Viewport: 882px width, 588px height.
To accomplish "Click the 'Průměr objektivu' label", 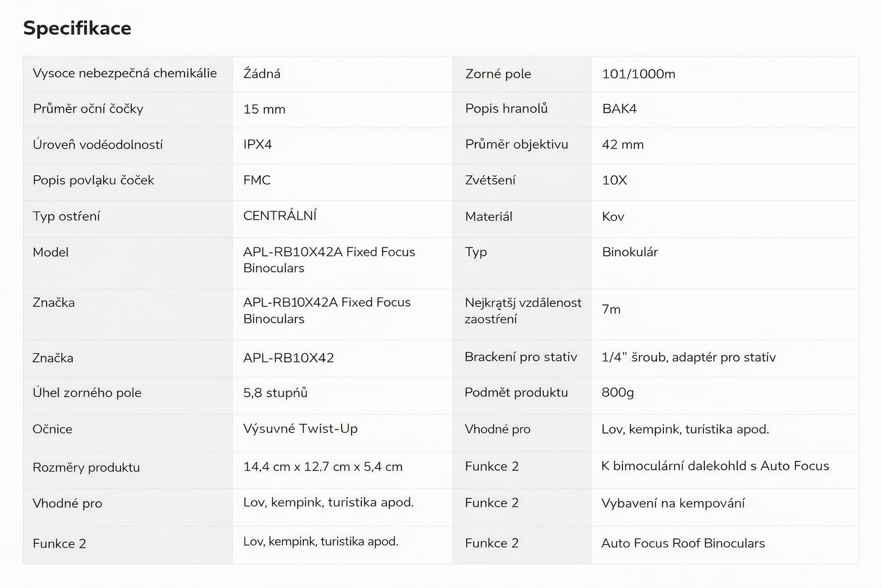I will coord(516,145).
